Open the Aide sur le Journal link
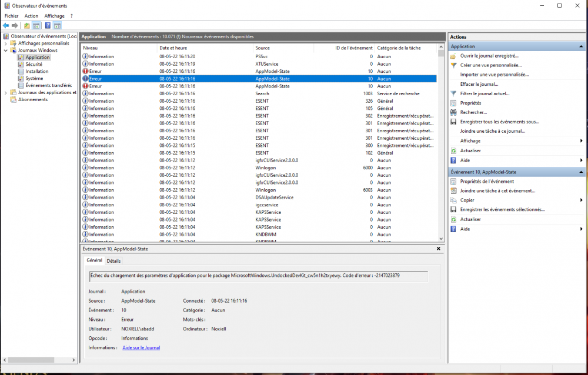 [141, 348]
